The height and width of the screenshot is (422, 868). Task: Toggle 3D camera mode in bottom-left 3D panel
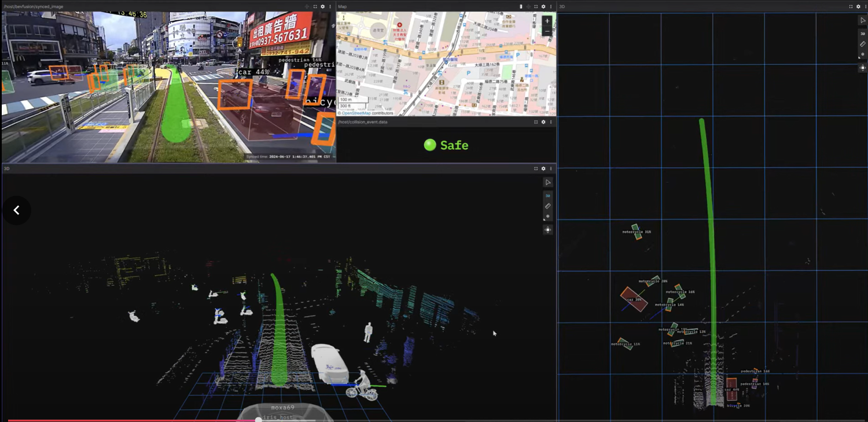[x=548, y=195]
